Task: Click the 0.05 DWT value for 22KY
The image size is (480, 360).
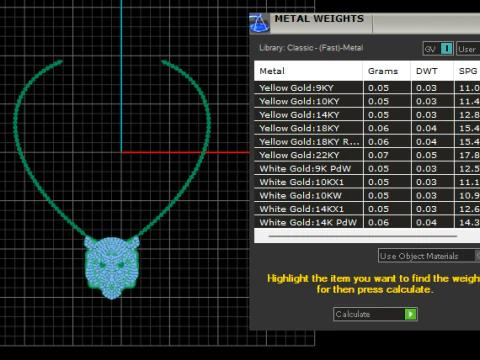Action: click(x=426, y=155)
